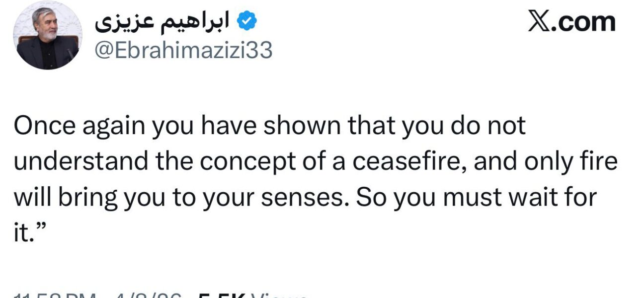Click the X logo in the watermark
This screenshot has width=644, height=298.
[x=539, y=22]
